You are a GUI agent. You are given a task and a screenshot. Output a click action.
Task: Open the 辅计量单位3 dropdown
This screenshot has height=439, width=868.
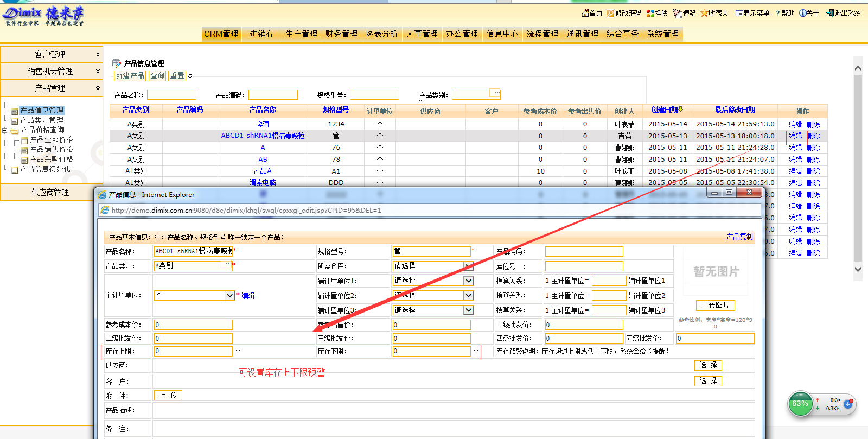pyautogui.click(x=469, y=310)
